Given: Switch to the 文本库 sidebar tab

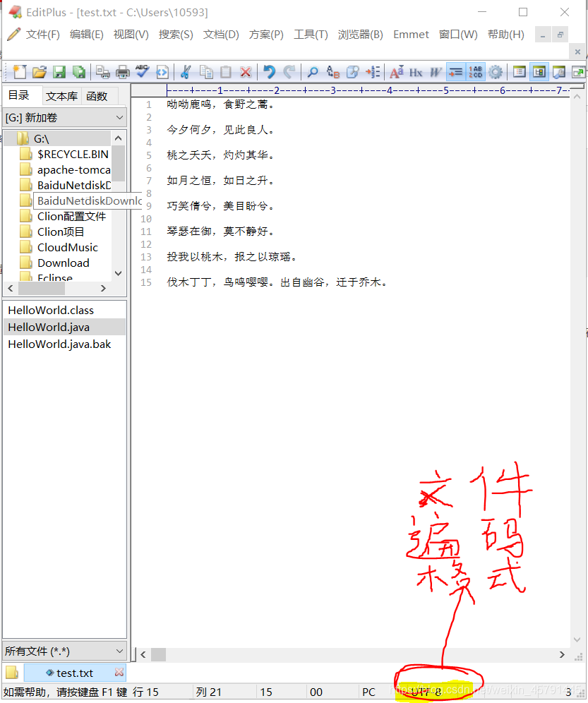Looking at the screenshot, I should click(x=62, y=96).
